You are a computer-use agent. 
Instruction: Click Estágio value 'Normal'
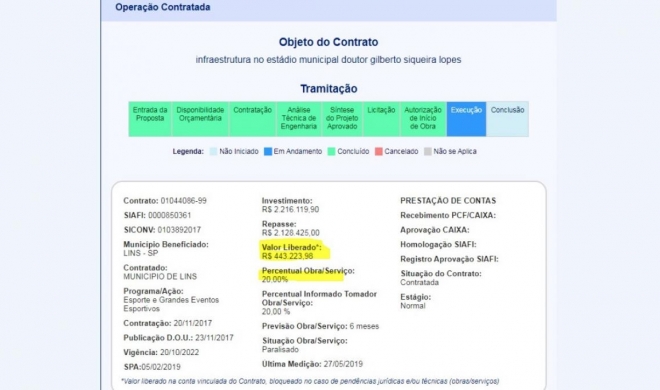[x=413, y=306]
